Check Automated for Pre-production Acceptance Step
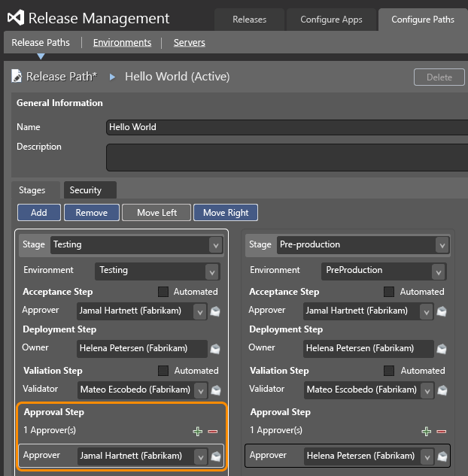The width and height of the screenshot is (468, 476). tap(389, 292)
